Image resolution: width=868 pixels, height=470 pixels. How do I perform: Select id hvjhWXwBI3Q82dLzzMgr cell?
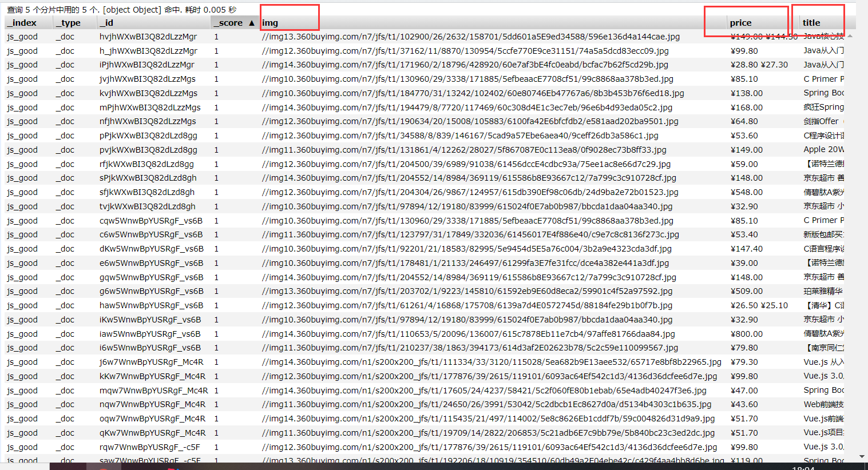[x=148, y=37]
